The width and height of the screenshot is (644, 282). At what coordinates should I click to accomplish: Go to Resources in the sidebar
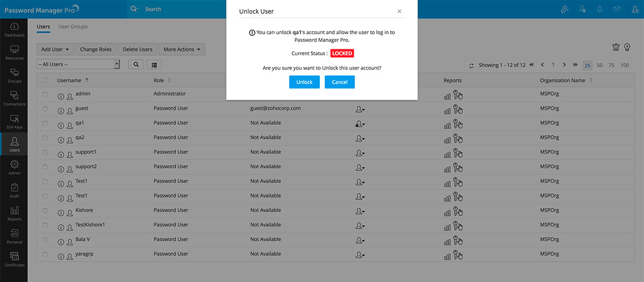coord(14,53)
